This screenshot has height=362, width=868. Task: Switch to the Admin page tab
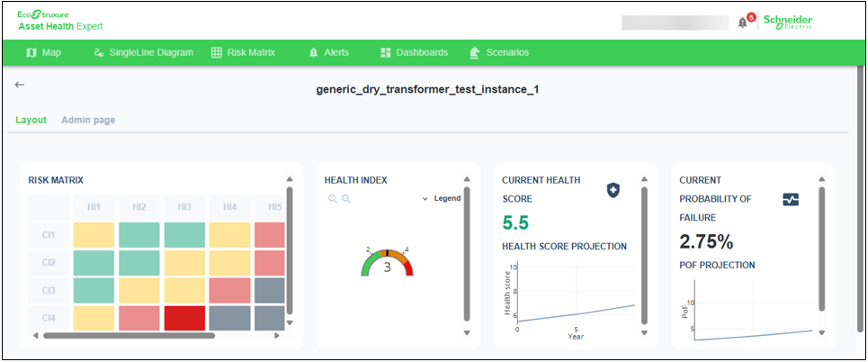click(88, 120)
